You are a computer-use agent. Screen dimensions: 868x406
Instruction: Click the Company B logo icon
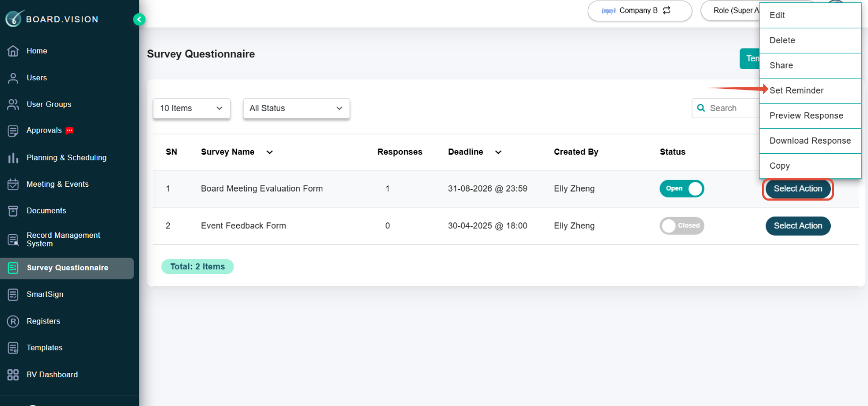coord(608,11)
